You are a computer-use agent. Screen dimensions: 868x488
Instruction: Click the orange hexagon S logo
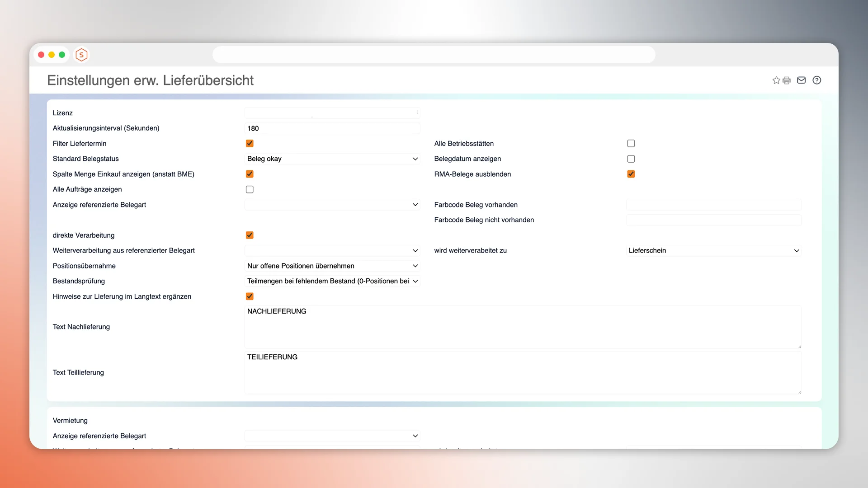(x=81, y=55)
